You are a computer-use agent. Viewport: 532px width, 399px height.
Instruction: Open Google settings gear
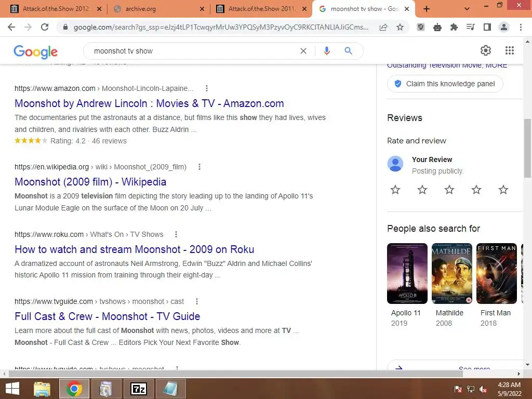point(486,50)
